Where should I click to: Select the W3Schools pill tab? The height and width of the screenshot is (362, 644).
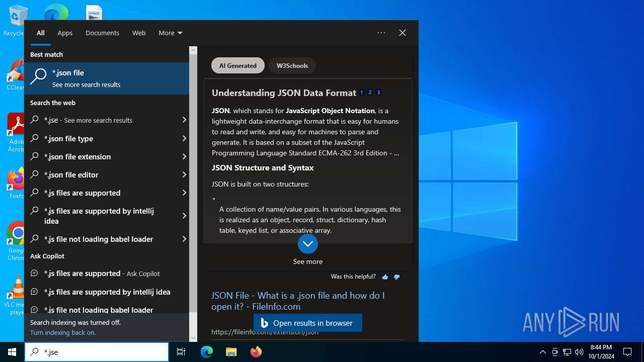click(292, 65)
